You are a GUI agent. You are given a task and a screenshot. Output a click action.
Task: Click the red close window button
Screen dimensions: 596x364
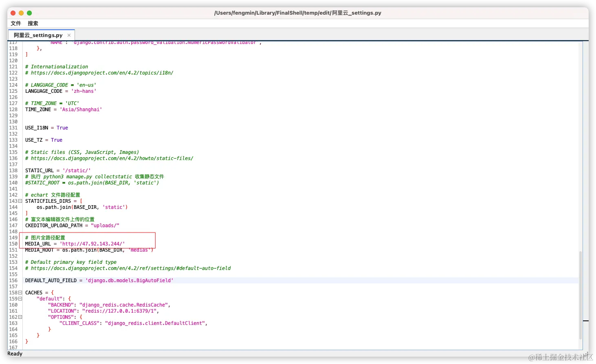pos(13,13)
